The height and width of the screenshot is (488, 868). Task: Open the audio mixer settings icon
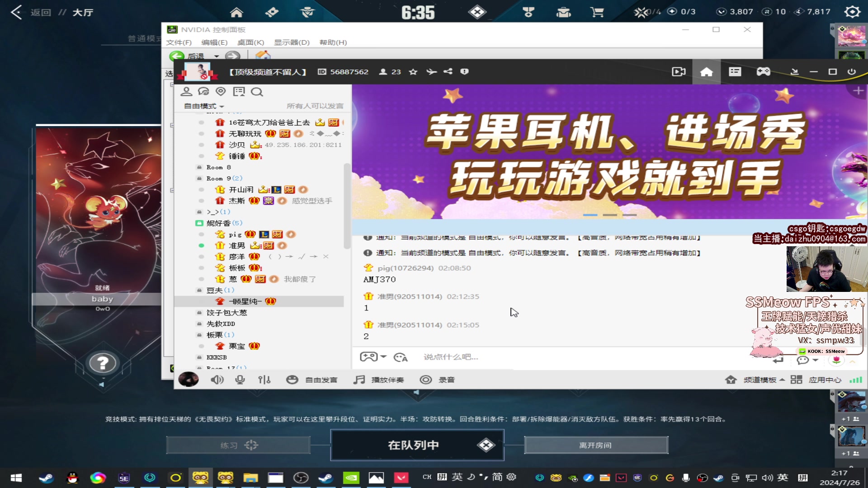tap(264, 380)
